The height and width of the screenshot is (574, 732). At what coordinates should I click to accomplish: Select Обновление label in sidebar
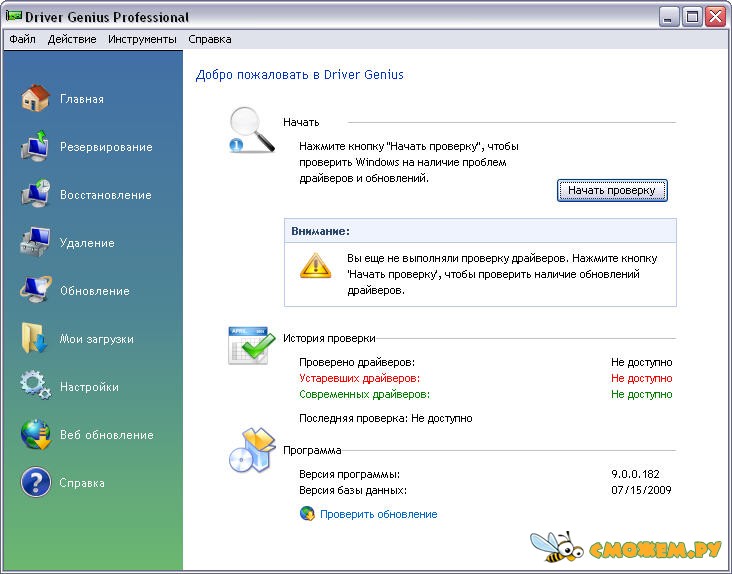[94, 291]
